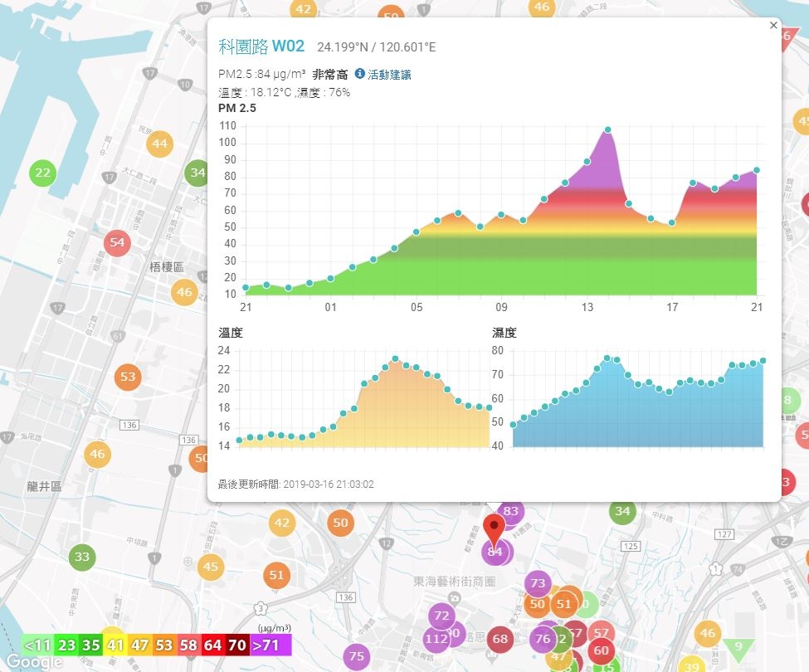809x672 pixels.
Task: Click the PM2.5 peak data point near 110
Action: click(x=607, y=130)
